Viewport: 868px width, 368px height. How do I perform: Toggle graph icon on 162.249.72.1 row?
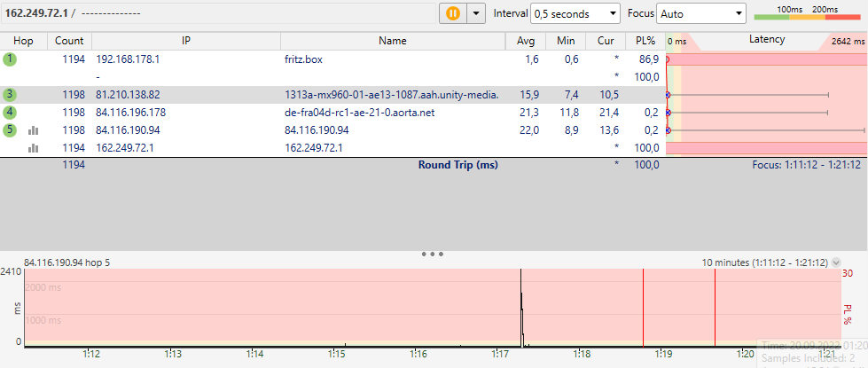33,148
